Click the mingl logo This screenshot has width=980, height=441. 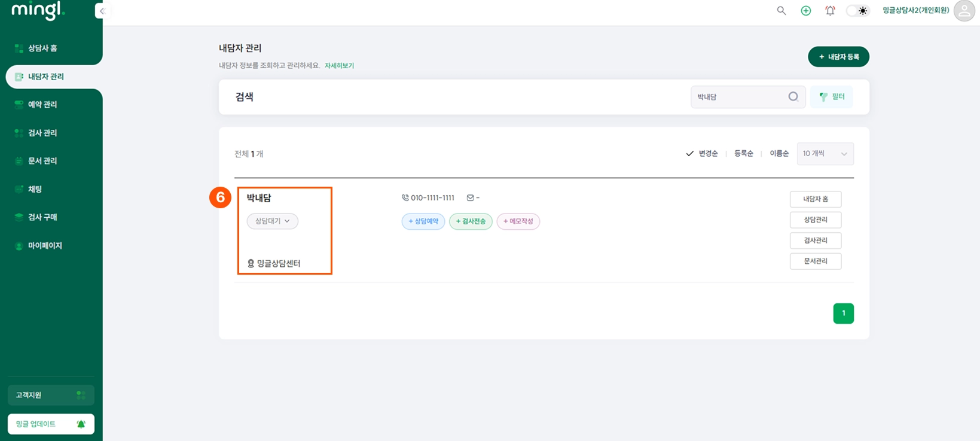tap(38, 10)
